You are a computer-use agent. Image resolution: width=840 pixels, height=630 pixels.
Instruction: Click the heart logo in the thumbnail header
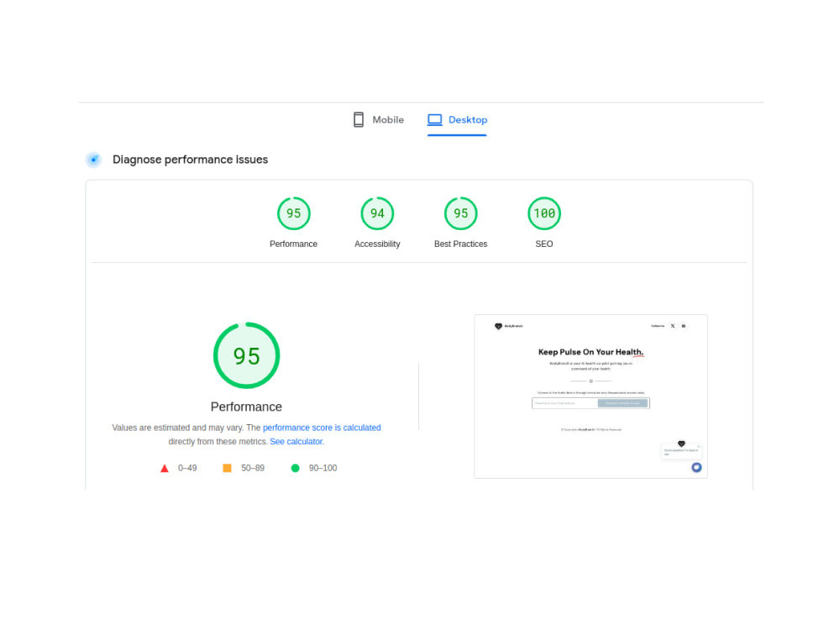[498, 326]
